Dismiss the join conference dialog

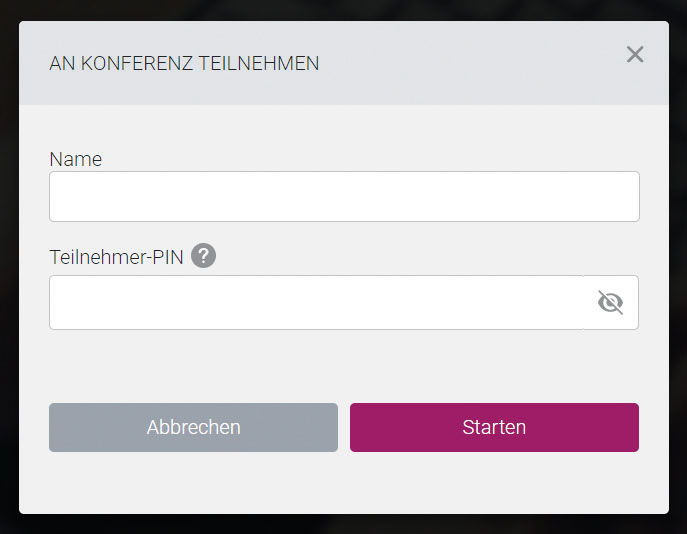click(635, 54)
